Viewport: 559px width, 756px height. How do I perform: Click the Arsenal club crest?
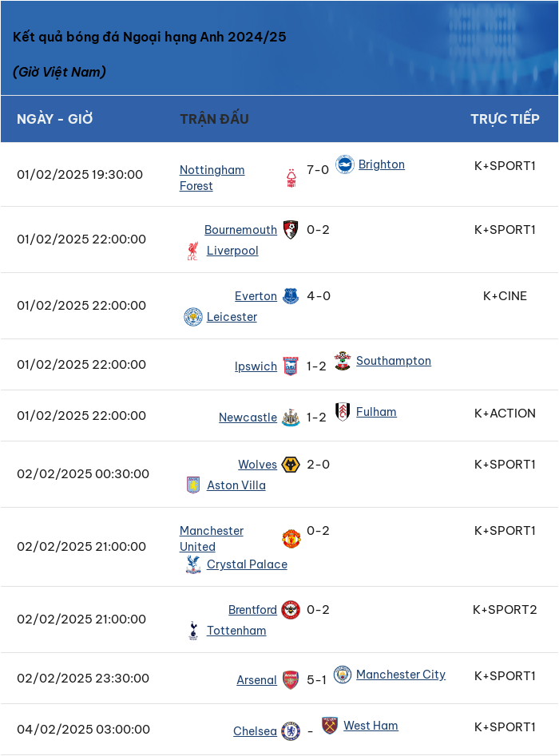coord(291,680)
